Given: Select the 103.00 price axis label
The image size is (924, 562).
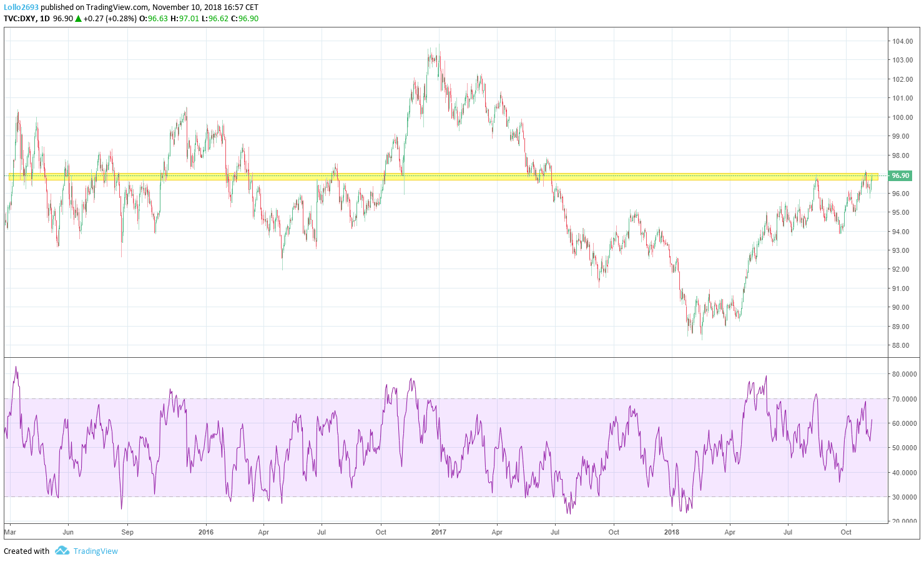Looking at the screenshot, I should (x=902, y=60).
